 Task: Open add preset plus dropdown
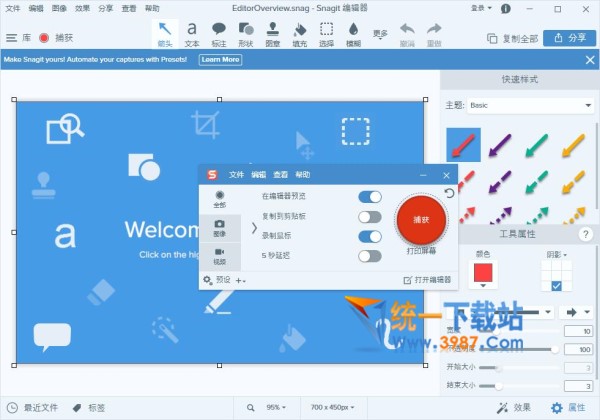(240, 281)
